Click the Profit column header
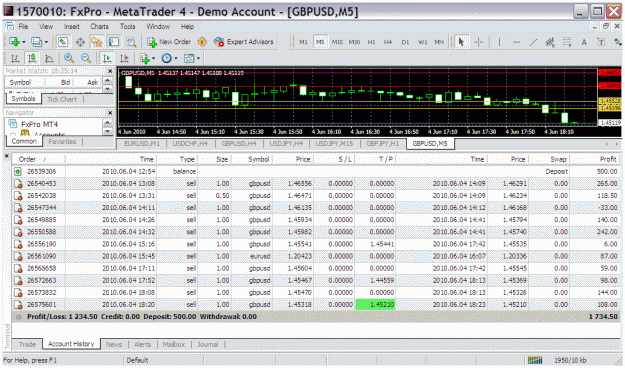Screen dimensions: 625x368 608,159
